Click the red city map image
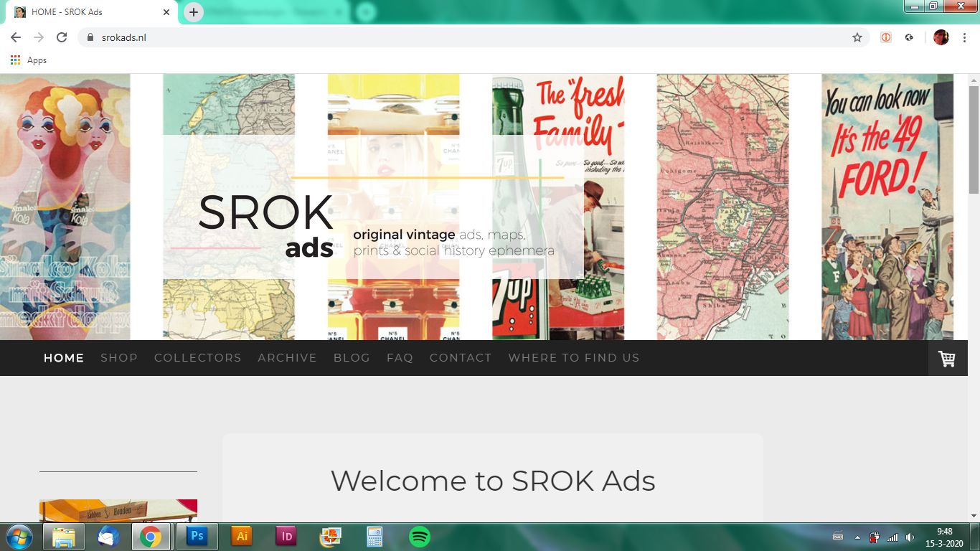The image size is (980, 551). point(722,207)
